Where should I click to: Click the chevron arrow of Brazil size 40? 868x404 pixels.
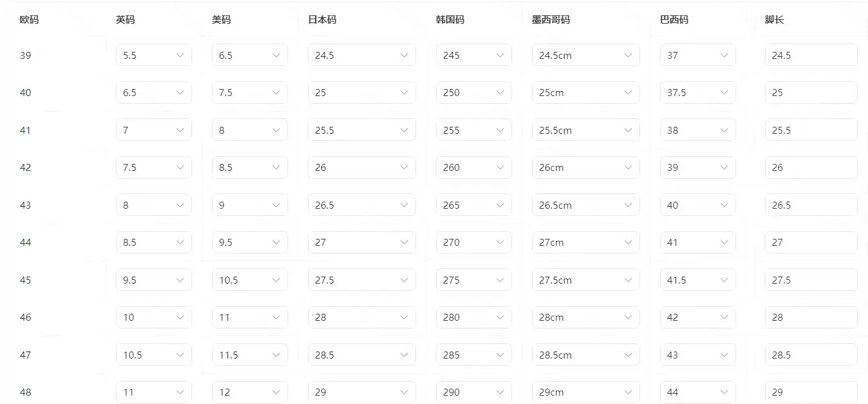pyautogui.click(x=725, y=205)
